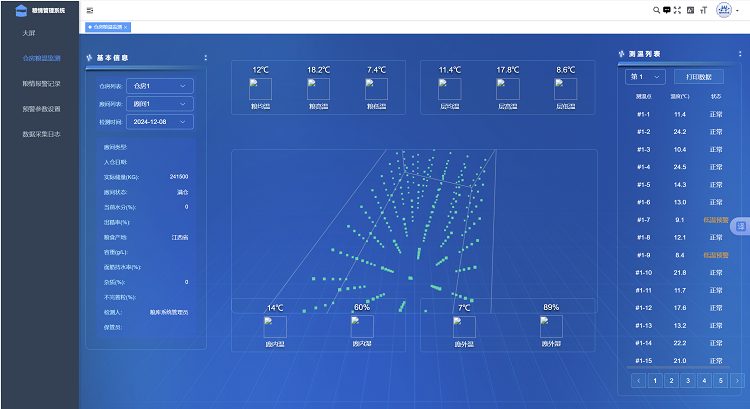
Task: Open the message chat bubble icon
Action: pyautogui.click(x=667, y=10)
